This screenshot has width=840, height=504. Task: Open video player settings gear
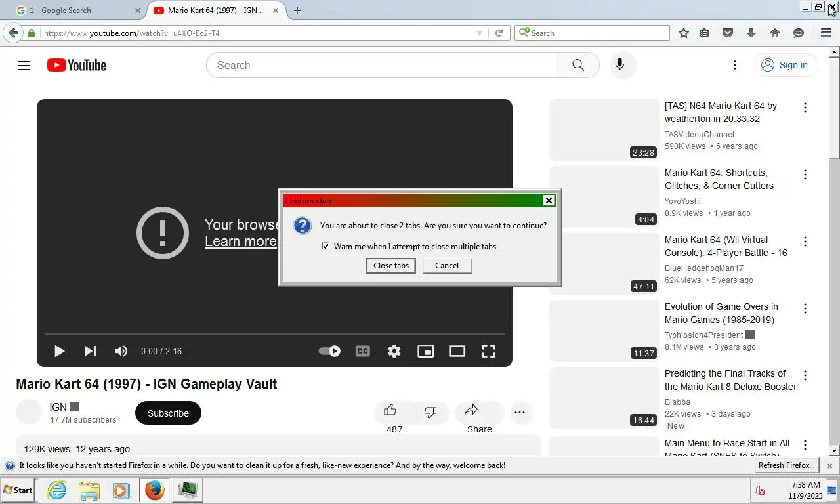click(x=394, y=351)
